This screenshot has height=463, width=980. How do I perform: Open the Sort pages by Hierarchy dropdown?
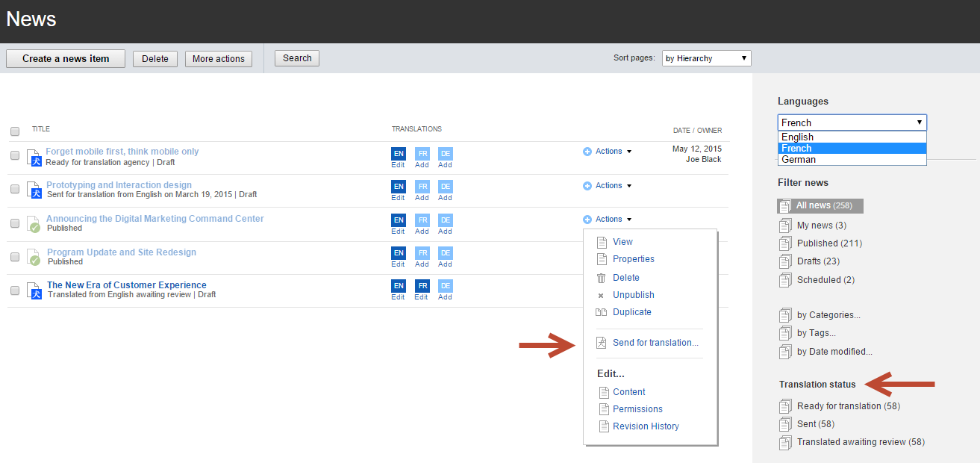[706, 58]
